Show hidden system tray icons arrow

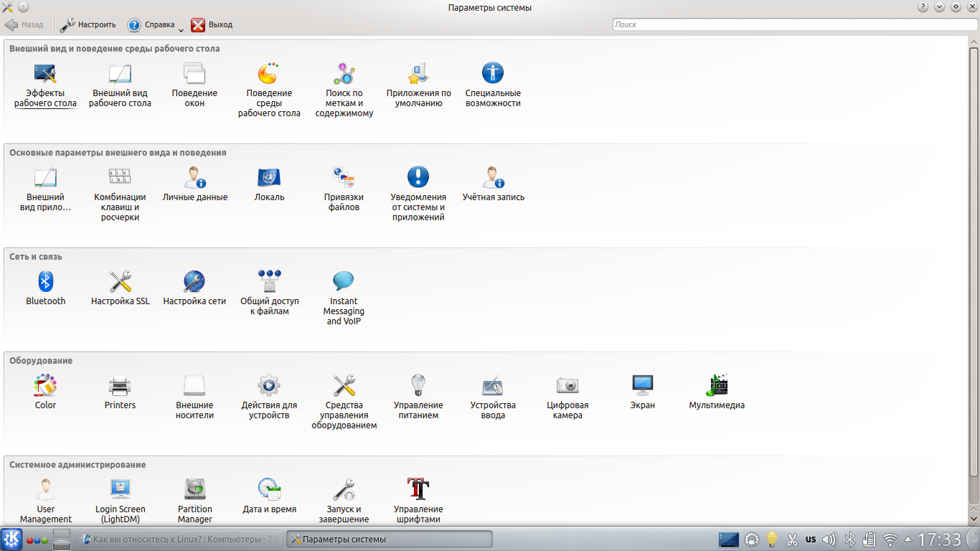[x=908, y=539]
